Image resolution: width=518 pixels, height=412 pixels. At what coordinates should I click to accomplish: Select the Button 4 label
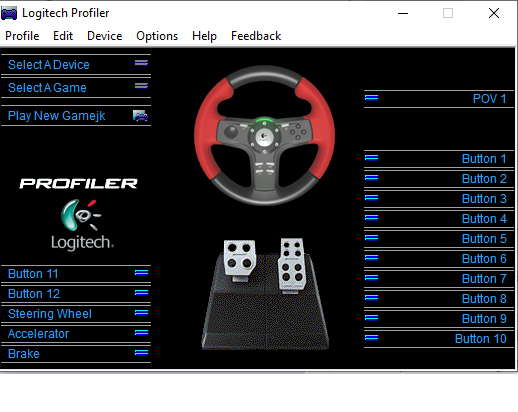(x=484, y=219)
